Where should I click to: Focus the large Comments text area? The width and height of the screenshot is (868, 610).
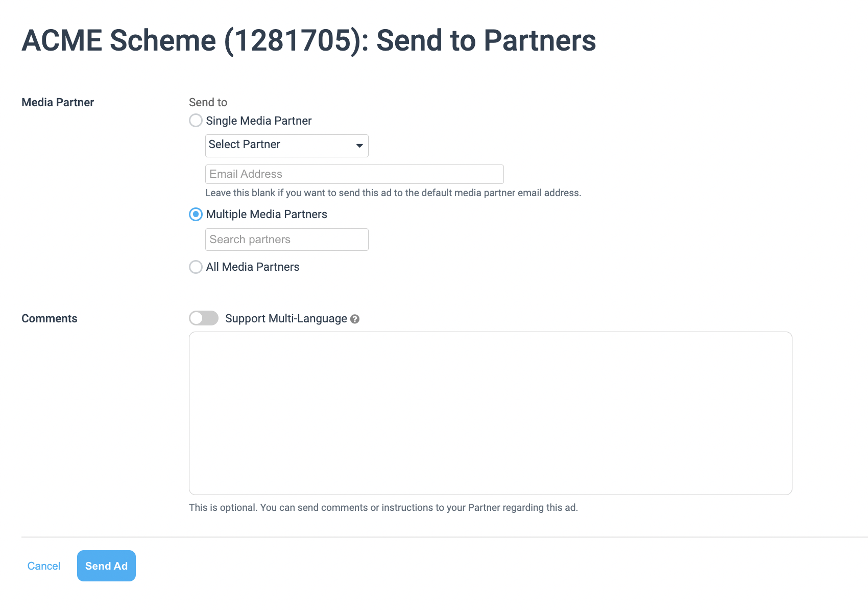click(491, 413)
